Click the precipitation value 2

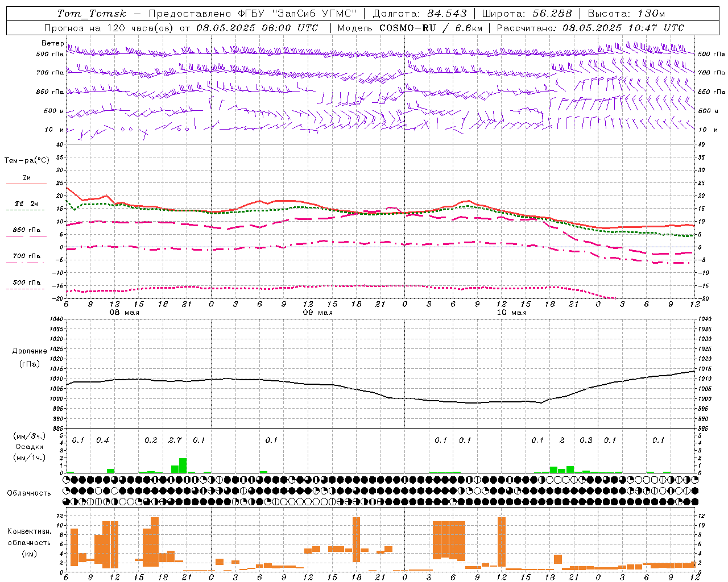pos(562,440)
